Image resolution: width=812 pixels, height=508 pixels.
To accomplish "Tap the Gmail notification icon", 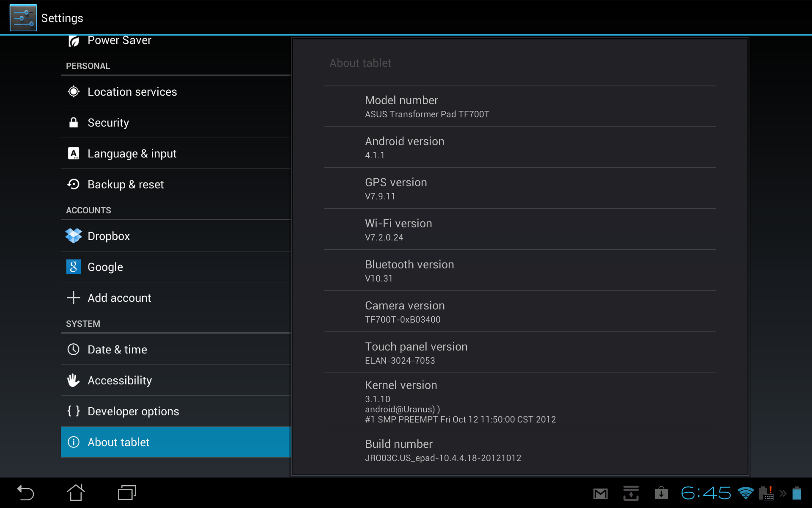I will pyautogui.click(x=600, y=494).
